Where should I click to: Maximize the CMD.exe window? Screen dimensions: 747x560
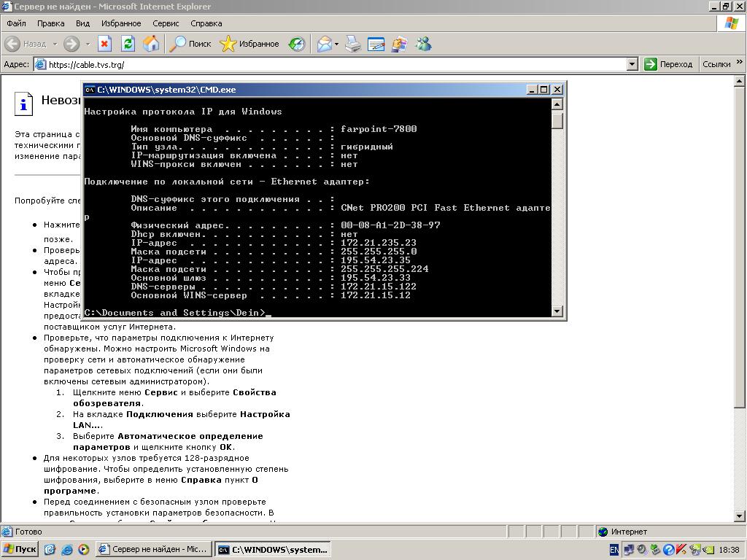544,90
